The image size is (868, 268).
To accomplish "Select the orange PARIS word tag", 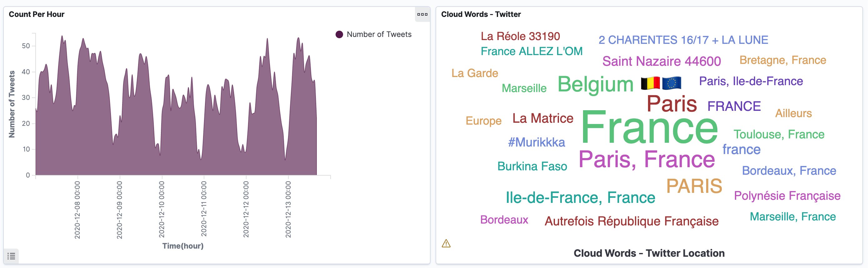I will (694, 186).
